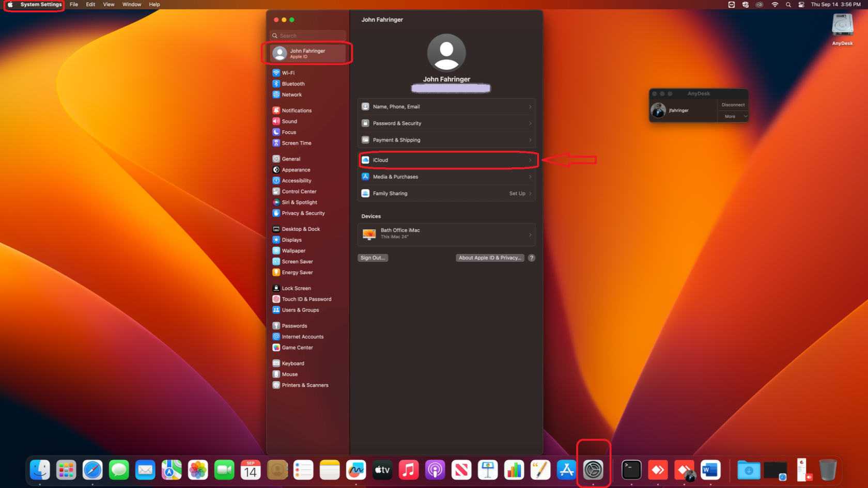
Task: Open Spotlight search in menu bar
Action: (x=788, y=5)
